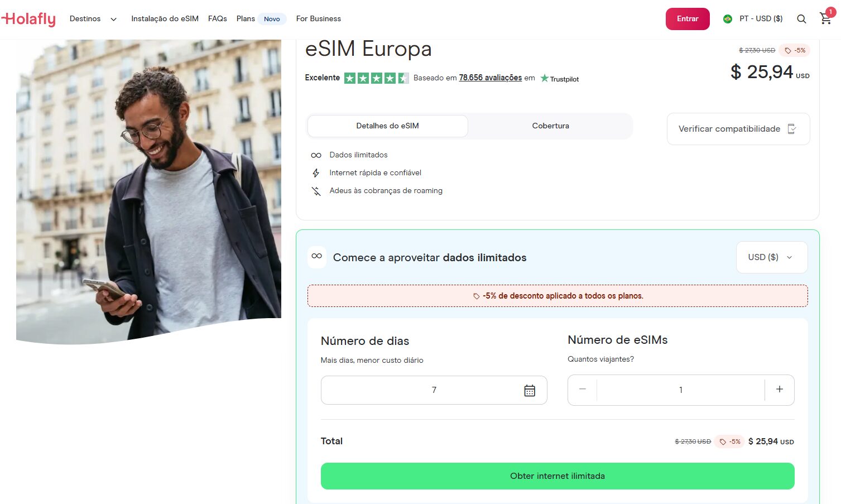The width and height of the screenshot is (841, 504).
Task: Click the Brazil flag language icon
Action: [728, 19]
